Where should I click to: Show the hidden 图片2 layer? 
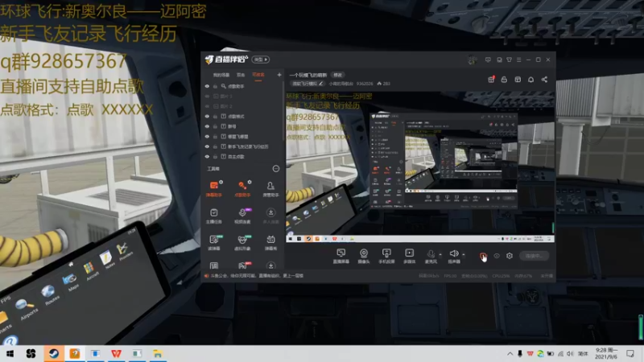click(x=207, y=106)
